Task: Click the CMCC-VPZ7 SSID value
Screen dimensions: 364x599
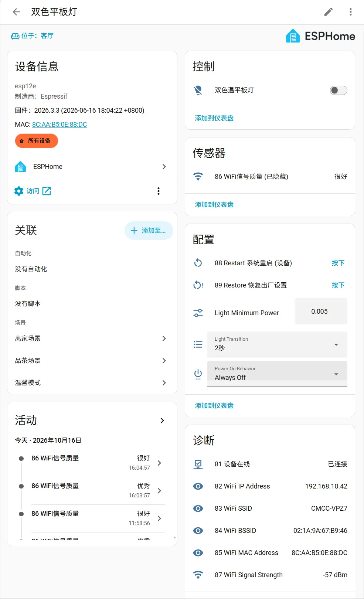Action: 329,508
